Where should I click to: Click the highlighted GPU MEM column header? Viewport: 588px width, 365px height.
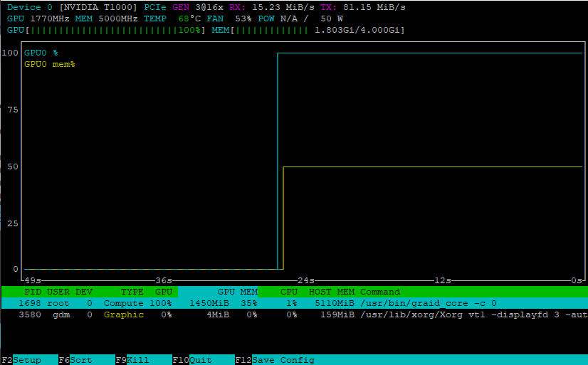pos(237,292)
